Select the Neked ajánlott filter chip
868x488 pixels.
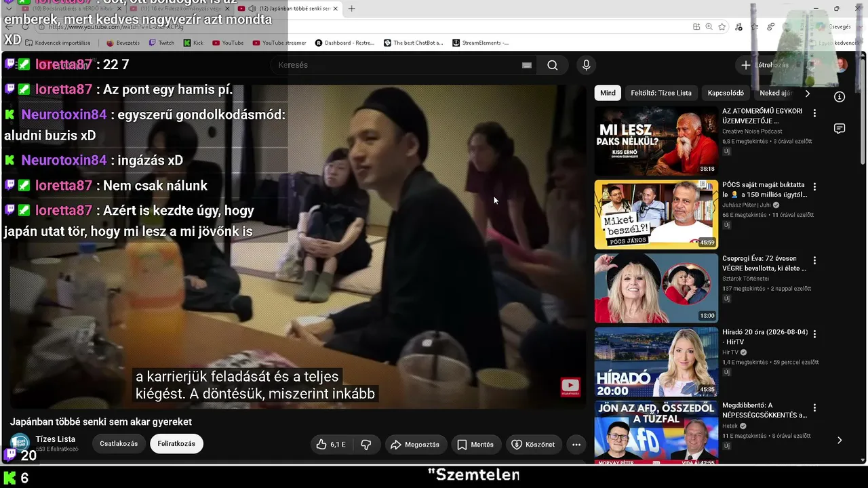(x=777, y=93)
